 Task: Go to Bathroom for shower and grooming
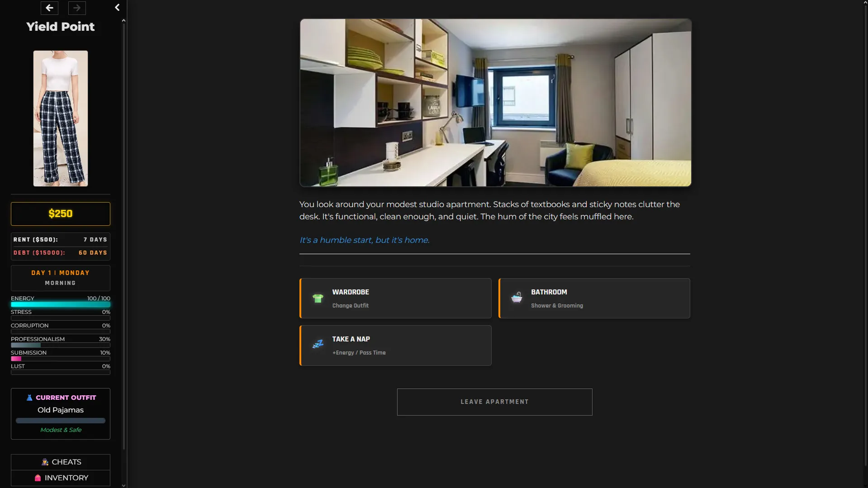[x=594, y=298]
